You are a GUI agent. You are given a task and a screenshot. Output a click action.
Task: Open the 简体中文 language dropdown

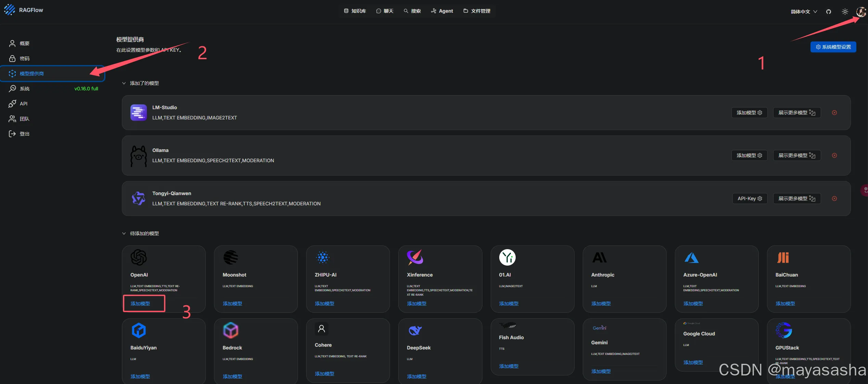click(x=804, y=12)
